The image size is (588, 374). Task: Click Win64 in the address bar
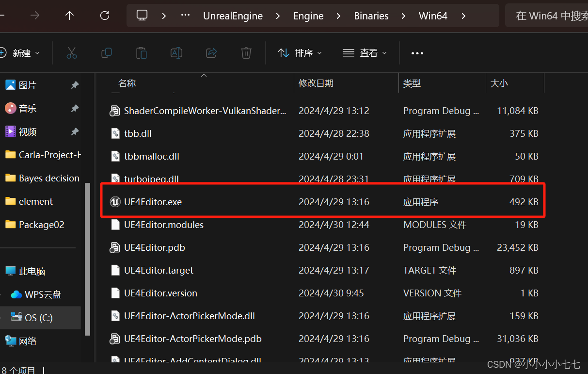(433, 16)
